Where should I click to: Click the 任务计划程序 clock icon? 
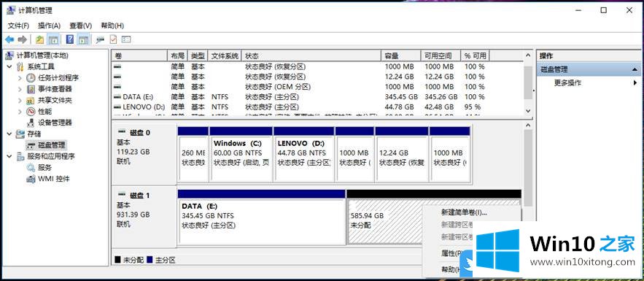31,77
